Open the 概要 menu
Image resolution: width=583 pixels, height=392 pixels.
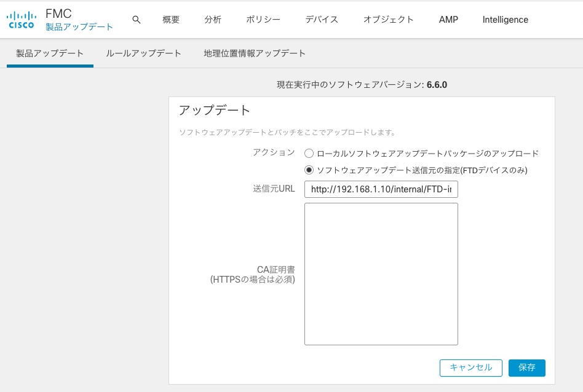(x=171, y=20)
